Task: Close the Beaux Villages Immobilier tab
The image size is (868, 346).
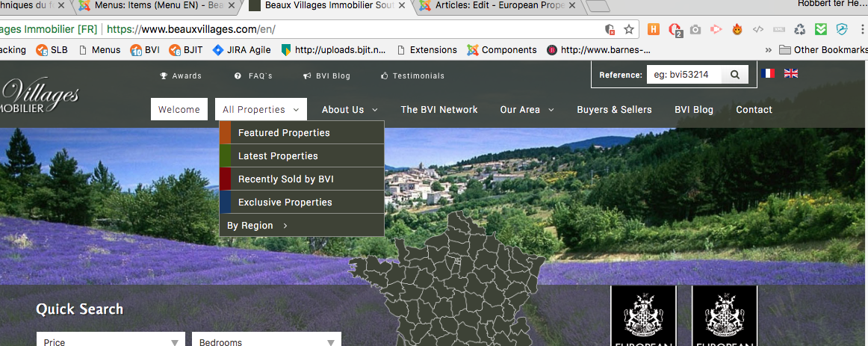Action: (x=403, y=6)
